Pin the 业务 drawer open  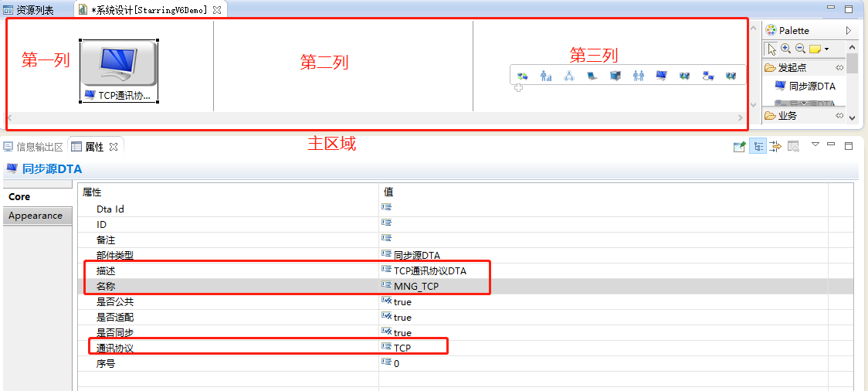pos(839,116)
